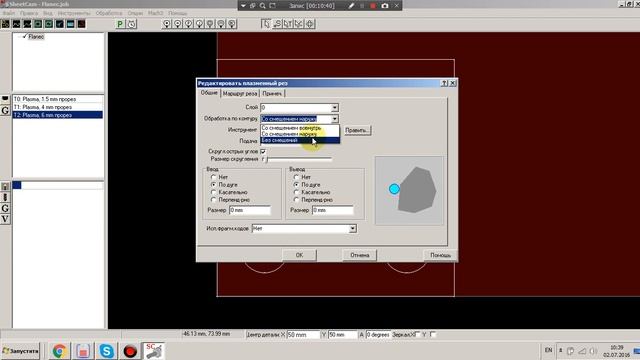Image resolution: width=640 pixels, height=360 pixels.
Task: Open the 'Помощь' menu
Action: tap(178, 13)
